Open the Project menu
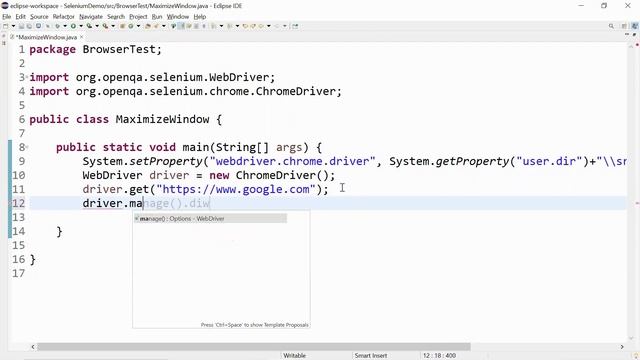This screenshot has height=360, width=640. (138, 17)
